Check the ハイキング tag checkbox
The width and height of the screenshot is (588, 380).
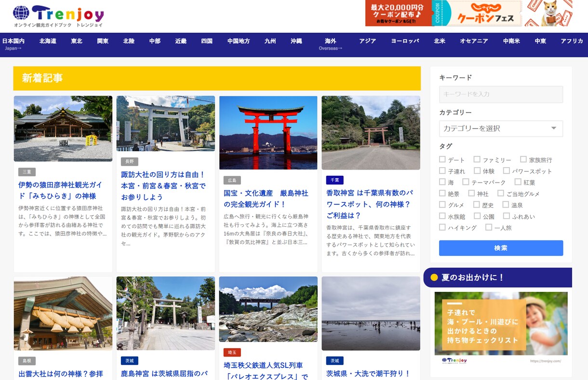[442, 227]
